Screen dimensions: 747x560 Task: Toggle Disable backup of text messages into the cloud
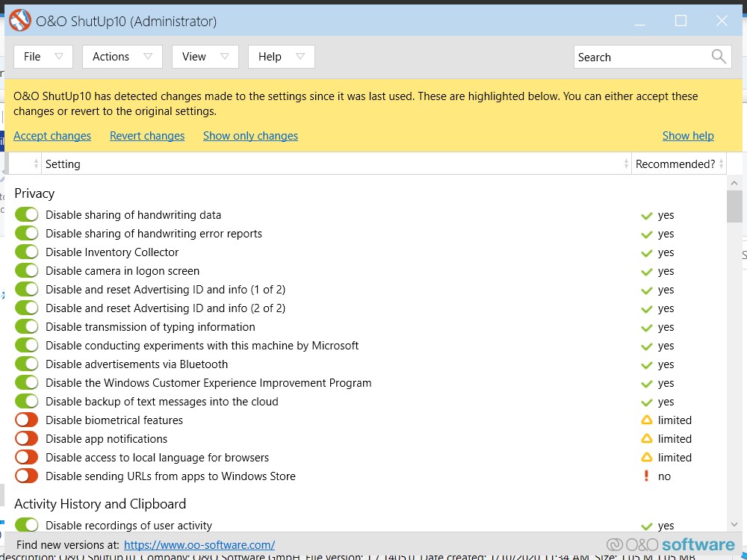click(26, 402)
